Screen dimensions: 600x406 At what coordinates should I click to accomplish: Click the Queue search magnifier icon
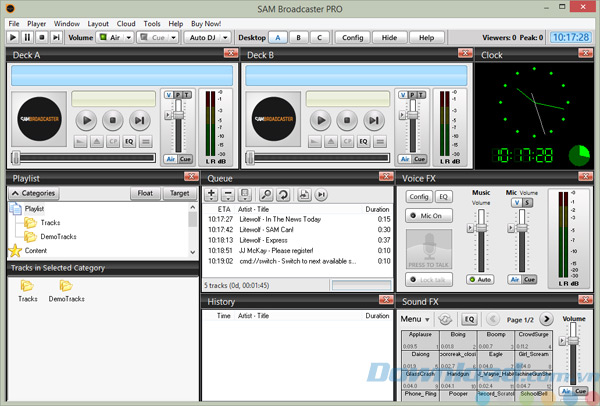[266, 195]
